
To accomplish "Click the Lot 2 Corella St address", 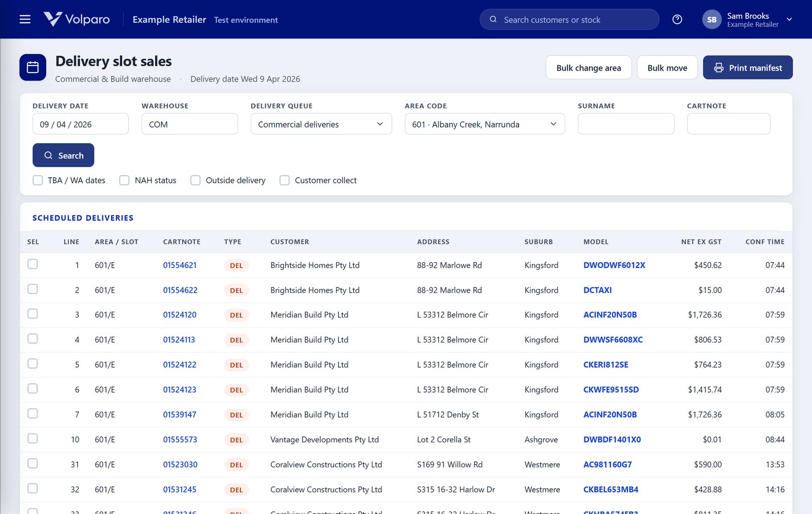I will pyautogui.click(x=444, y=439).
